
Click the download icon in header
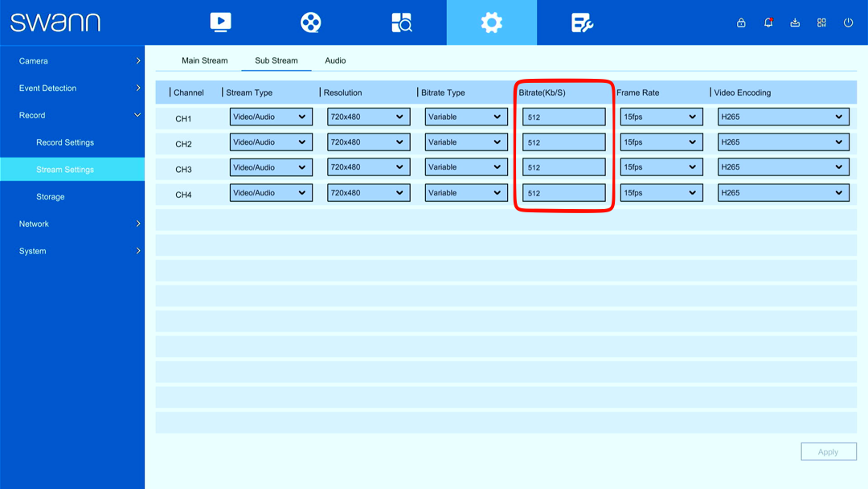tap(795, 23)
